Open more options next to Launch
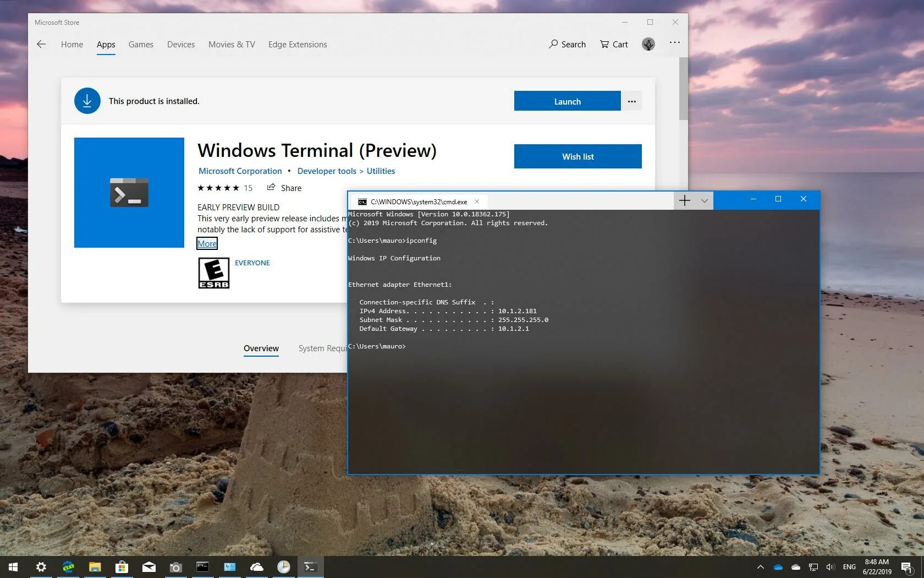Viewport: 924px width, 578px height. coord(632,101)
